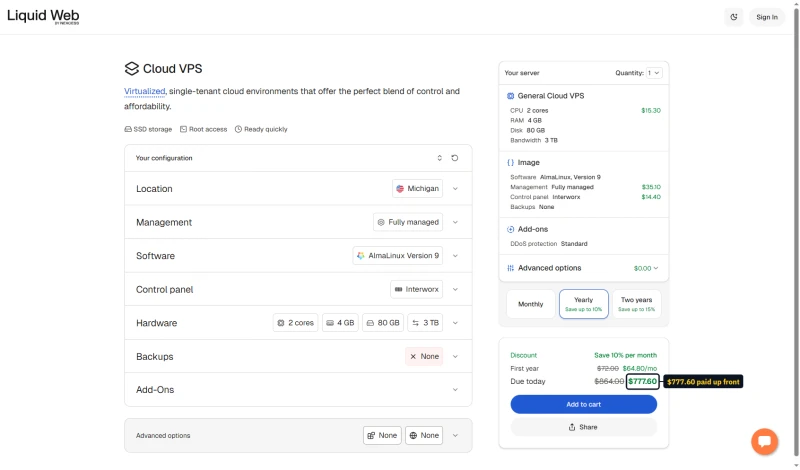Expand the summary Advanced options $0.00 chevron
Image resolution: width=800 pixels, height=470 pixels.
click(x=656, y=268)
